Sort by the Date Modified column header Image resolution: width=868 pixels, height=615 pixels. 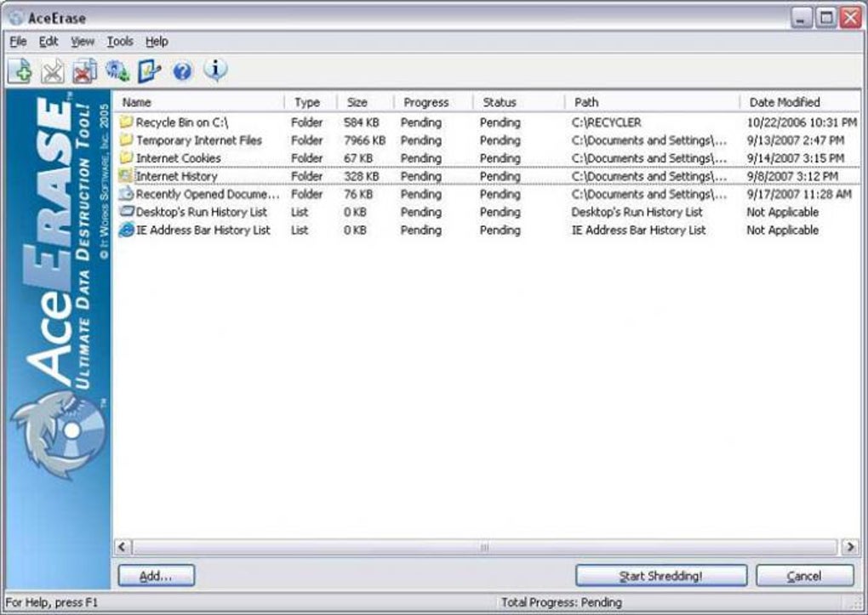pos(800,102)
